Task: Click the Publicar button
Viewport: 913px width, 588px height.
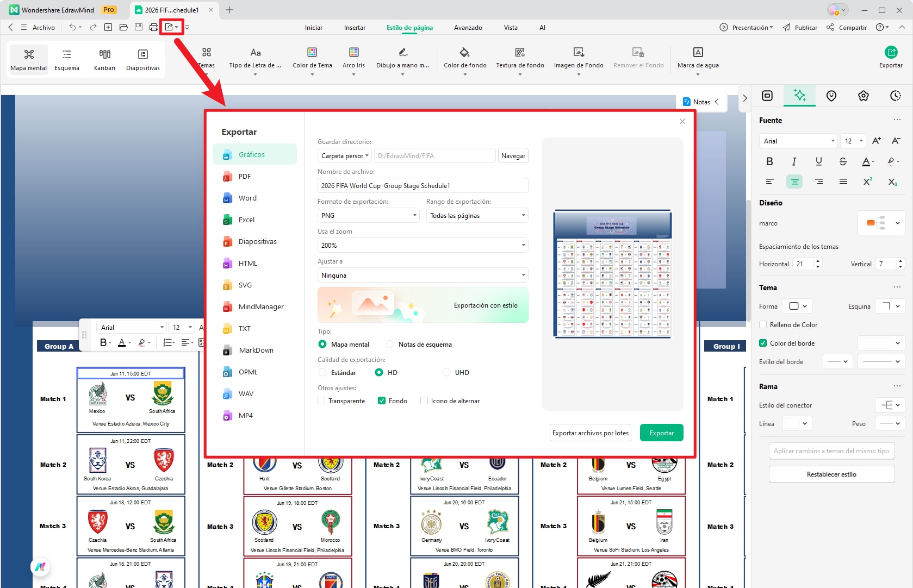Action: [800, 27]
